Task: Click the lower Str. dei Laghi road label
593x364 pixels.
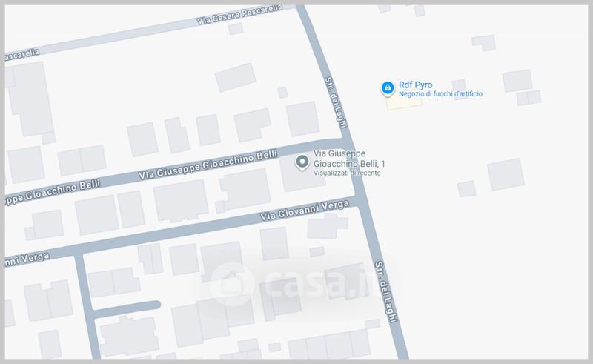Action: (x=386, y=291)
